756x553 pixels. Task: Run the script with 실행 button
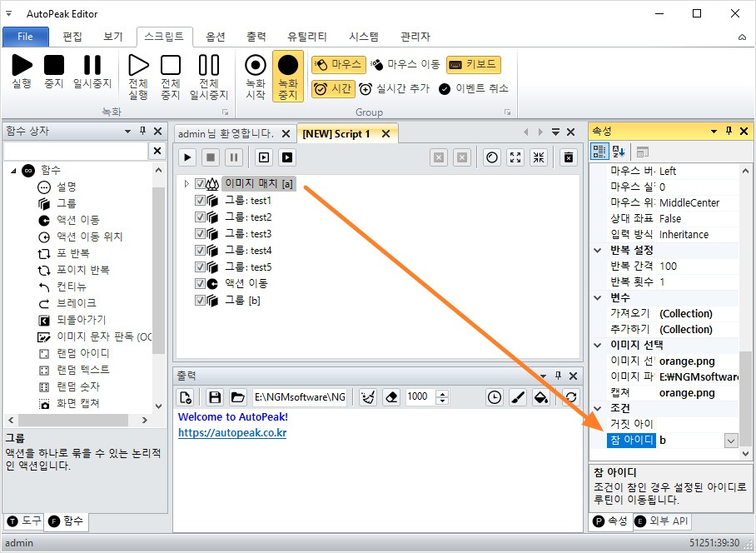(x=22, y=72)
